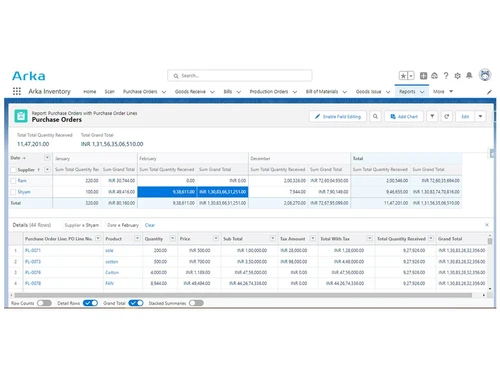
Task: Open the Production Orders tab
Action: click(x=269, y=92)
